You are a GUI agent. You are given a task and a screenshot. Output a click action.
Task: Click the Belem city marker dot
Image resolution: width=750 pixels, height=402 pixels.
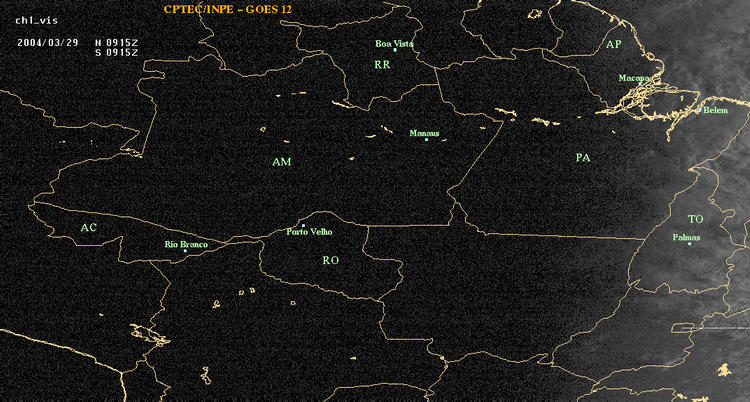tap(700, 110)
